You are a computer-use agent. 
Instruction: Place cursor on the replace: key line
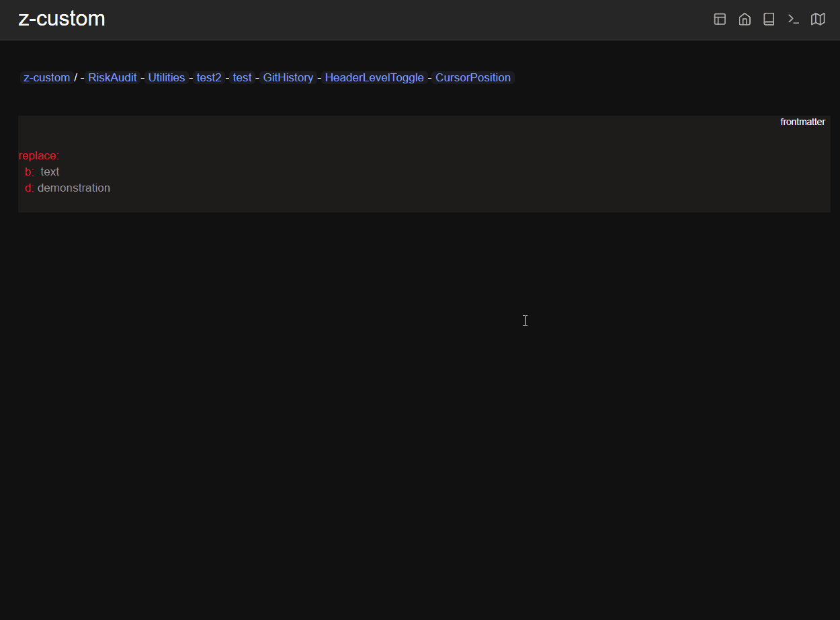(x=39, y=156)
